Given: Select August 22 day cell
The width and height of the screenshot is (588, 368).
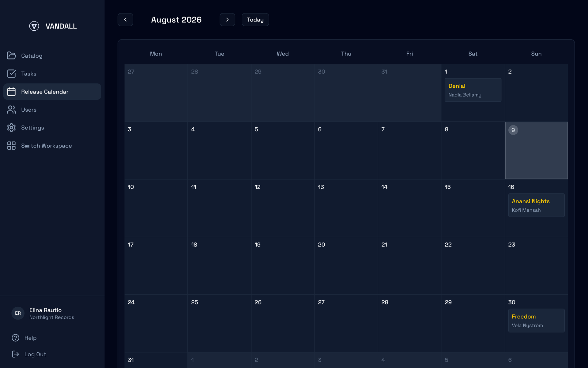Looking at the screenshot, I should pyautogui.click(x=473, y=266).
